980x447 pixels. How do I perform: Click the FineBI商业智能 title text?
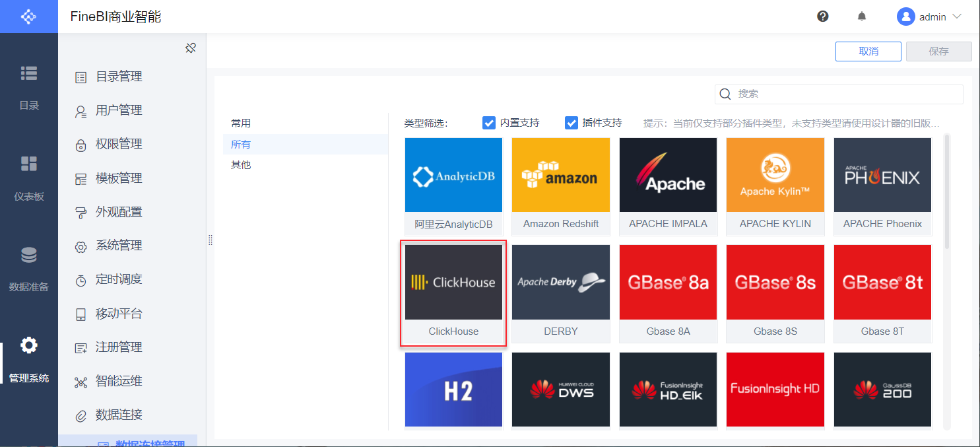tap(116, 17)
